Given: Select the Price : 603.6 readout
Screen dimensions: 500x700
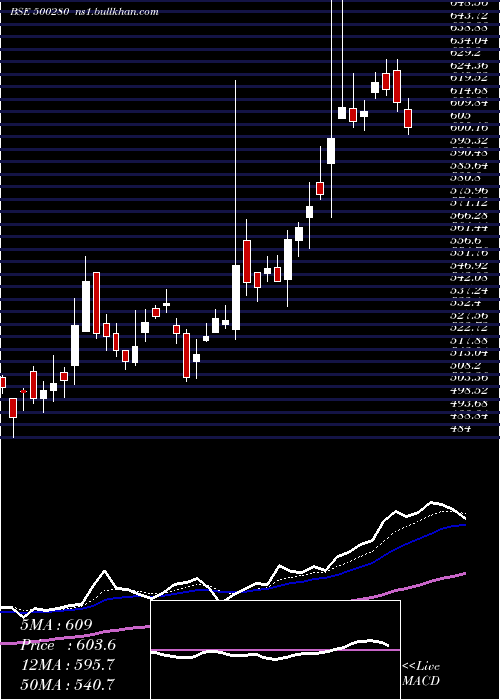Looking at the screenshot, I should (68, 645).
